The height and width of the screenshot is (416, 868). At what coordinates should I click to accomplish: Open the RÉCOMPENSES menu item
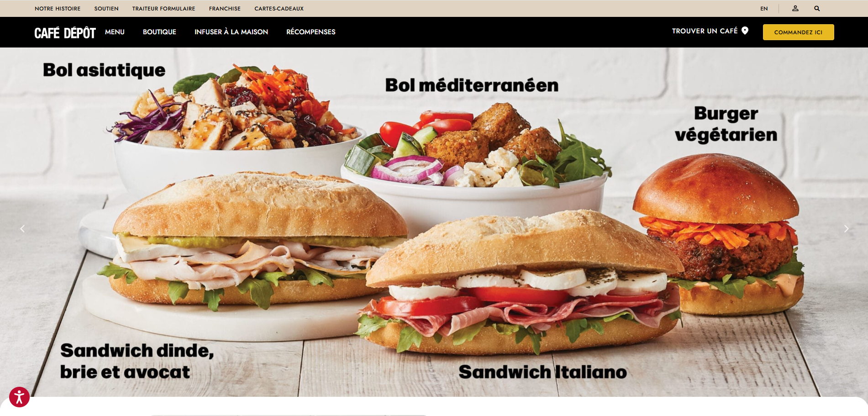pos(310,32)
